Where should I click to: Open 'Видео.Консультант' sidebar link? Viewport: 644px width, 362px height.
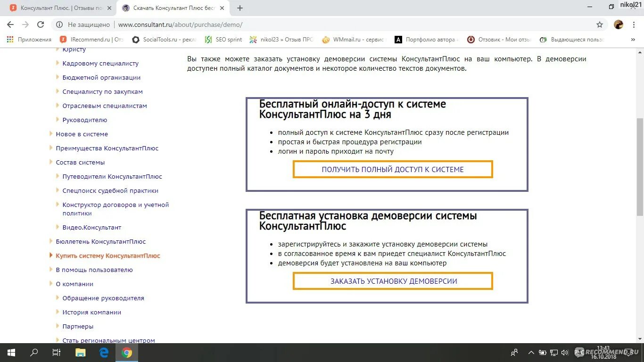(92, 227)
